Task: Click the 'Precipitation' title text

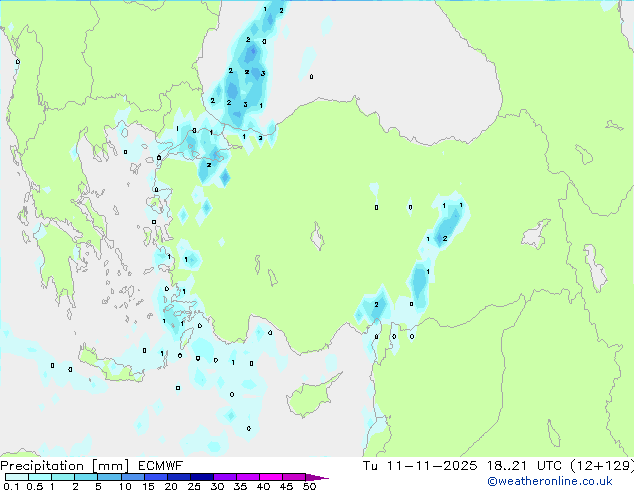Action: coord(42,466)
